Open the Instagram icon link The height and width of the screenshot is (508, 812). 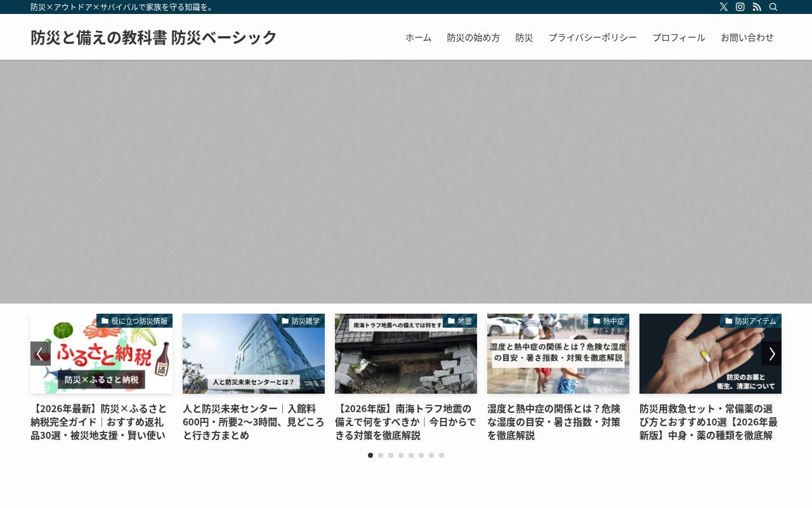pos(740,7)
